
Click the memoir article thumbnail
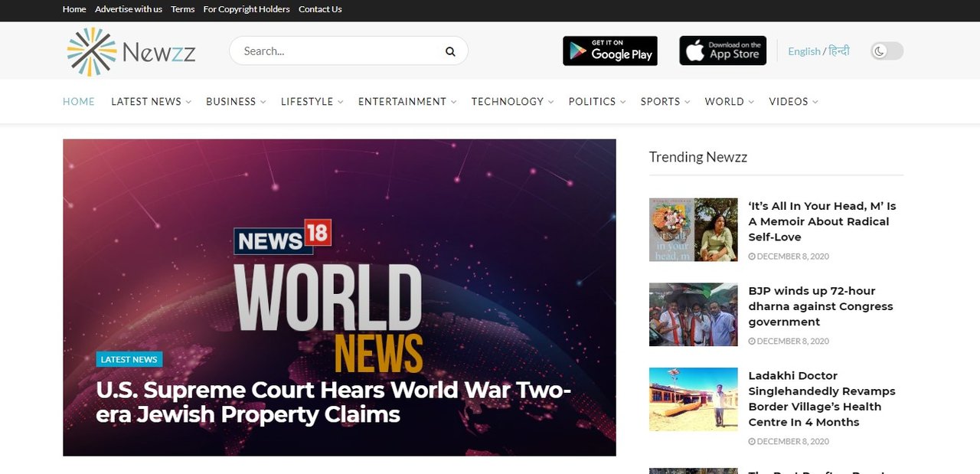pyautogui.click(x=694, y=230)
